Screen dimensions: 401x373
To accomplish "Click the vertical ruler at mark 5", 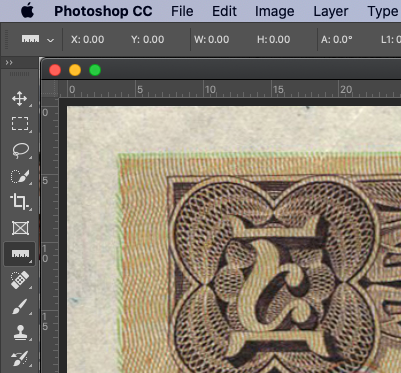I will 45,181.
